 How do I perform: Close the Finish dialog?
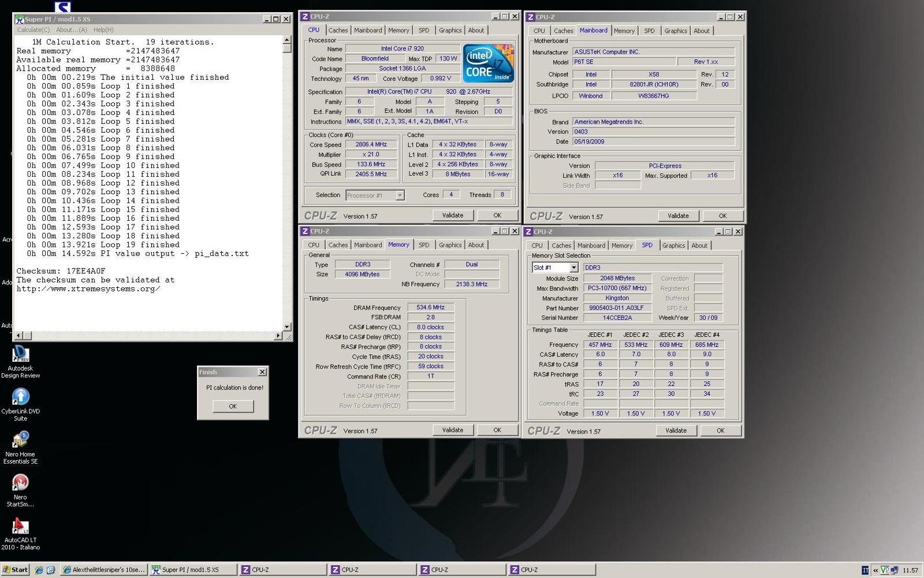tap(262, 372)
